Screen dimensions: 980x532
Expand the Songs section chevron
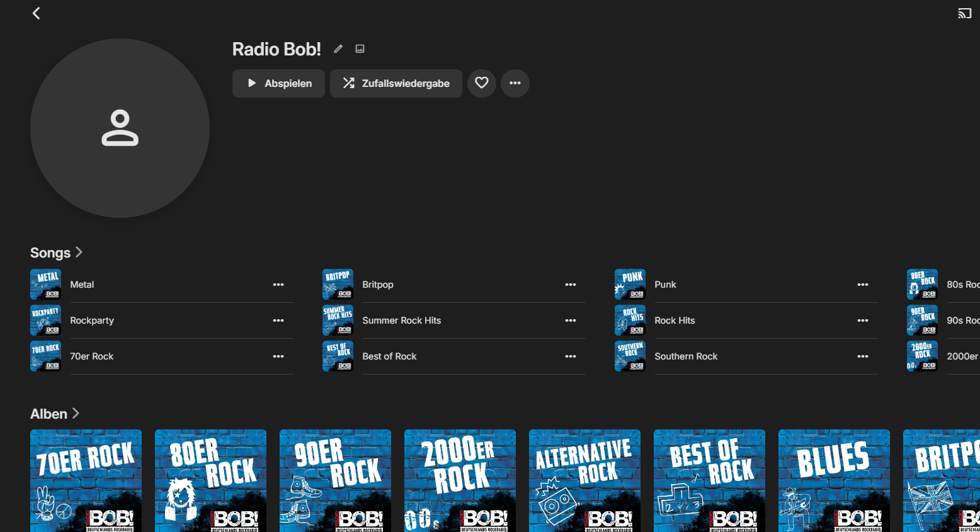[x=79, y=252]
